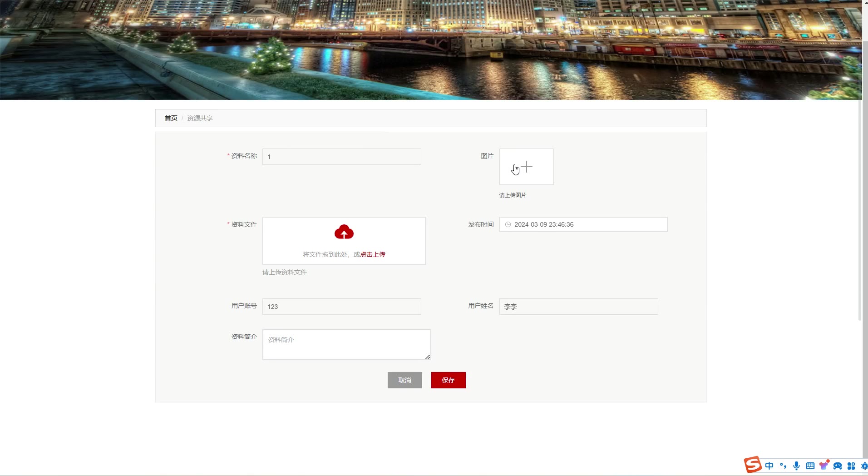This screenshot has width=868, height=476.
Task: Click the textarea resize handle corner
Action: 428,357
